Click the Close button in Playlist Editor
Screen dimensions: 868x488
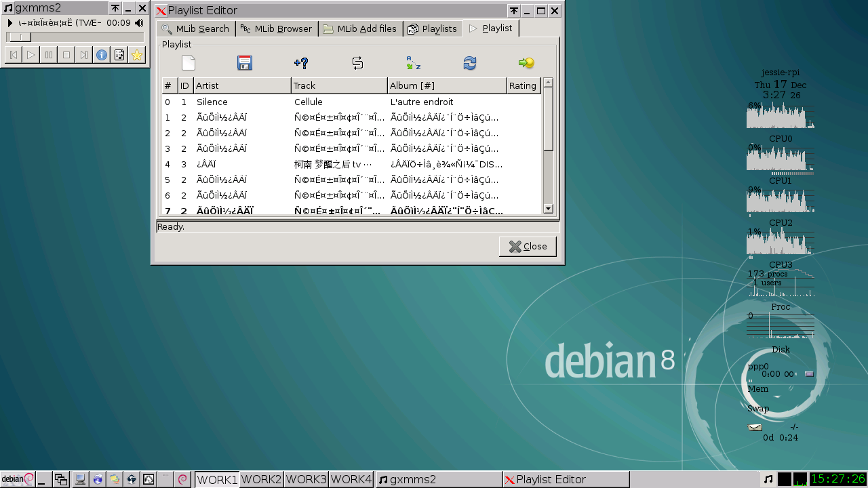pos(528,247)
